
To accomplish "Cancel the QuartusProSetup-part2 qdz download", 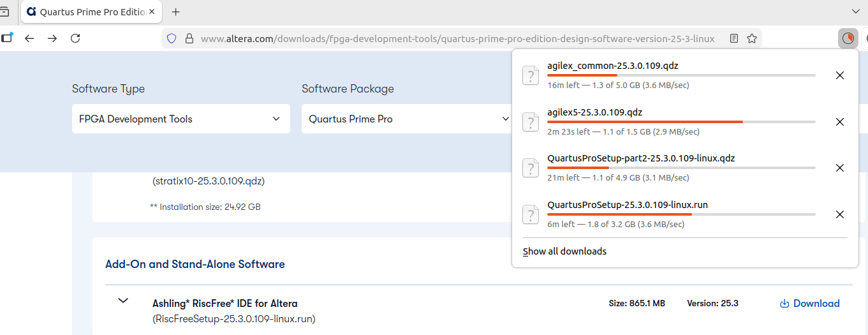I will 839,168.
